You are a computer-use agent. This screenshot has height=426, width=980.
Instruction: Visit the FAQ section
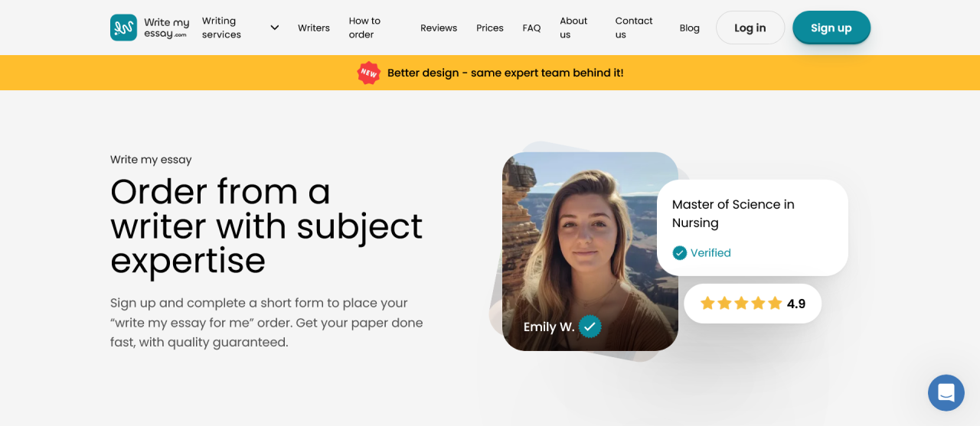[x=531, y=28]
